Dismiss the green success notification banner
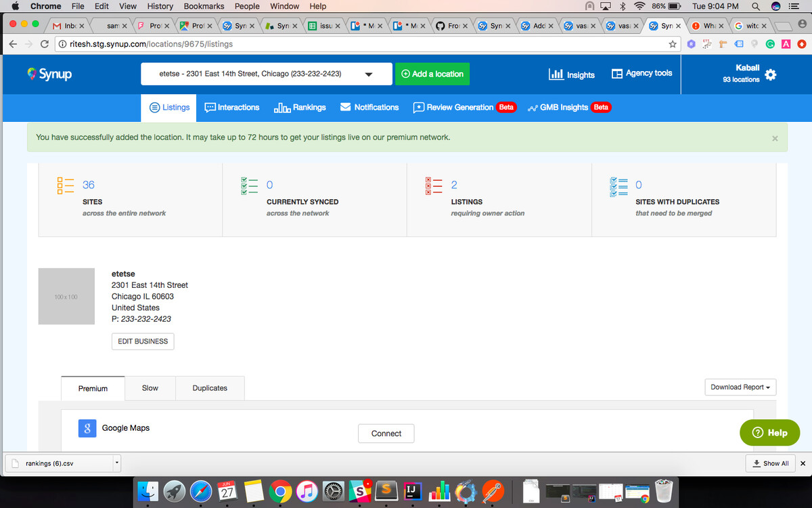Viewport: 812px width, 508px height. coord(775,138)
